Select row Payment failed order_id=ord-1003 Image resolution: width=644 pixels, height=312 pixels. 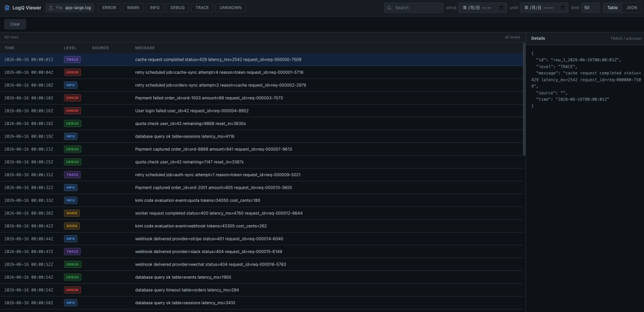(x=261, y=98)
